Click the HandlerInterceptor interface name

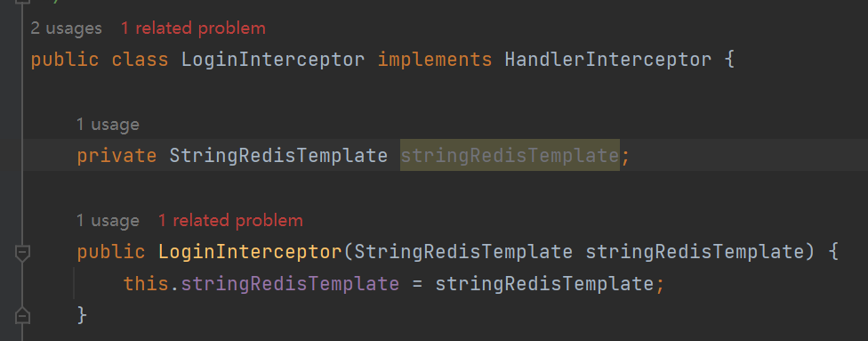(607, 60)
